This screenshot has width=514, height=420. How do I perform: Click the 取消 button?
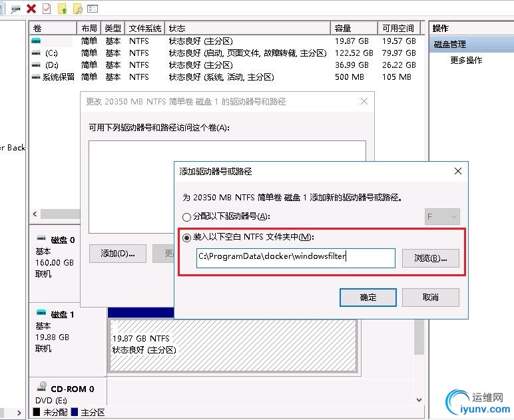[x=430, y=298]
